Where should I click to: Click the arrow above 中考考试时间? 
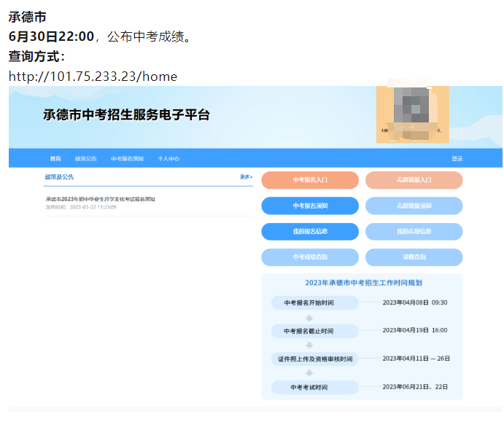pyautogui.click(x=309, y=372)
